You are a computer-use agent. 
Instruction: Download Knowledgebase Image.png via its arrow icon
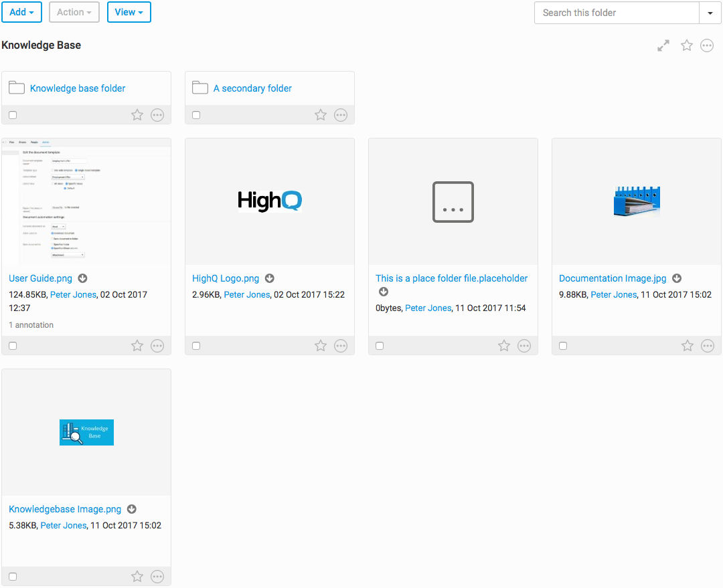pos(131,509)
